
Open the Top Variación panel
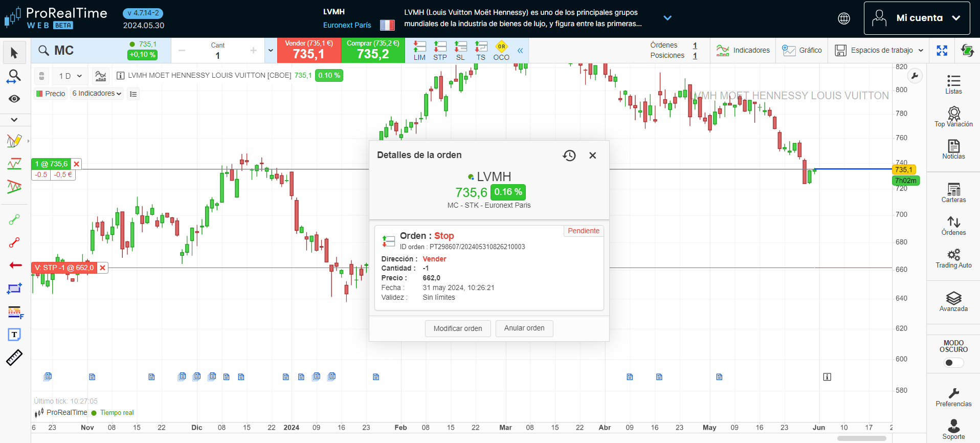[x=953, y=117]
